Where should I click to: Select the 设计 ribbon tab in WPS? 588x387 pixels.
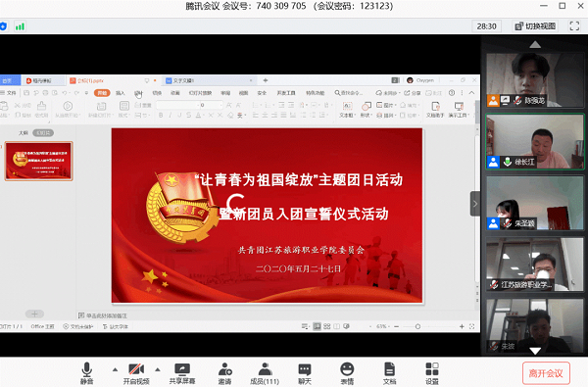tap(138, 93)
